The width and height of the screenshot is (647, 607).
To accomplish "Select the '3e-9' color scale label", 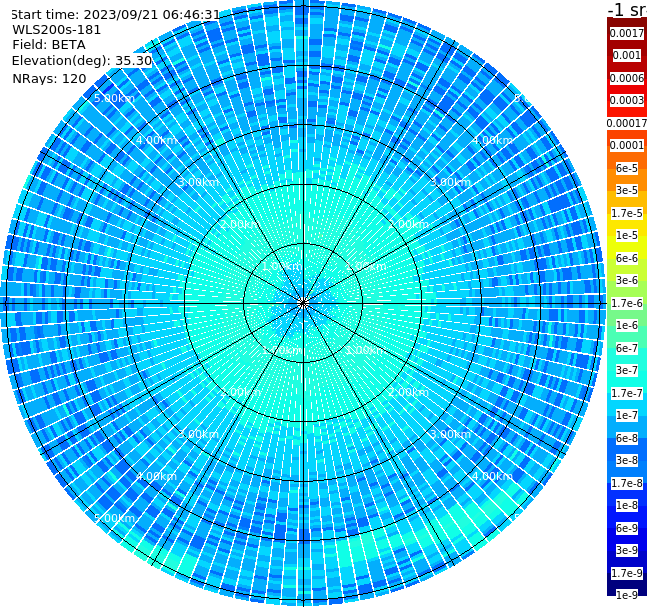I will (x=627, y=550).
